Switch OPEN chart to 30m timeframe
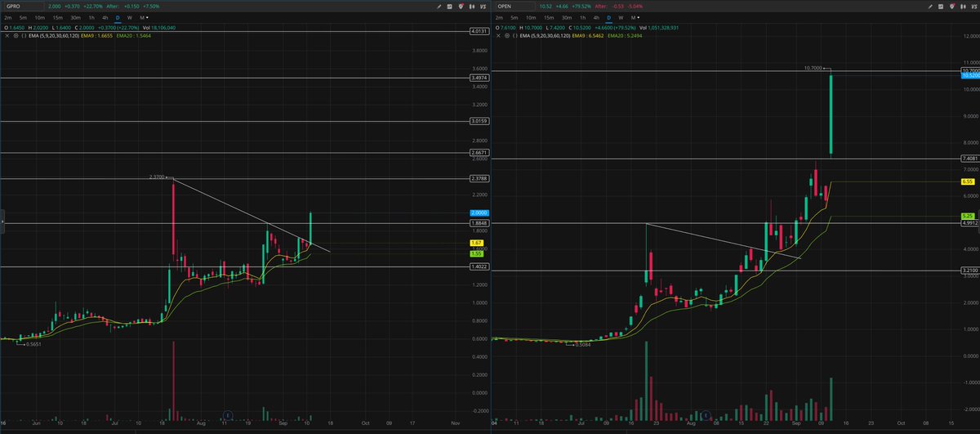980x434 pixels. pyautogui.click(x=567, y=17)
